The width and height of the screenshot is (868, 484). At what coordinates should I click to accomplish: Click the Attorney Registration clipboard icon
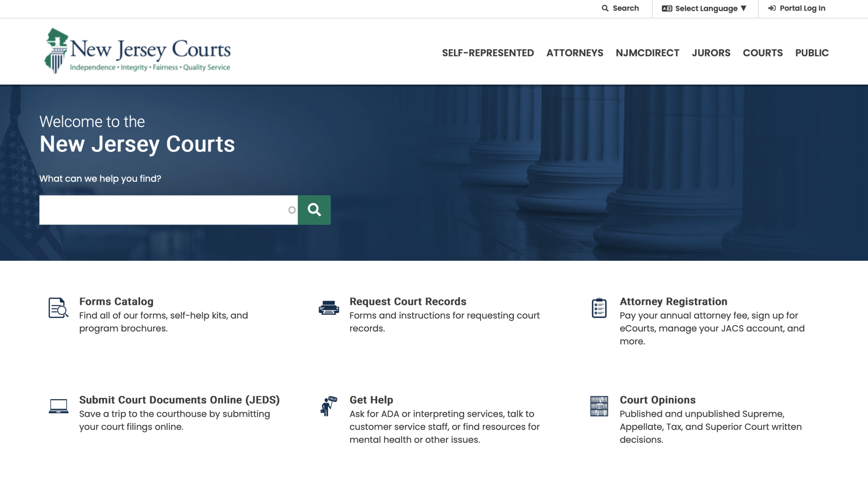click(x=599, y=308)
